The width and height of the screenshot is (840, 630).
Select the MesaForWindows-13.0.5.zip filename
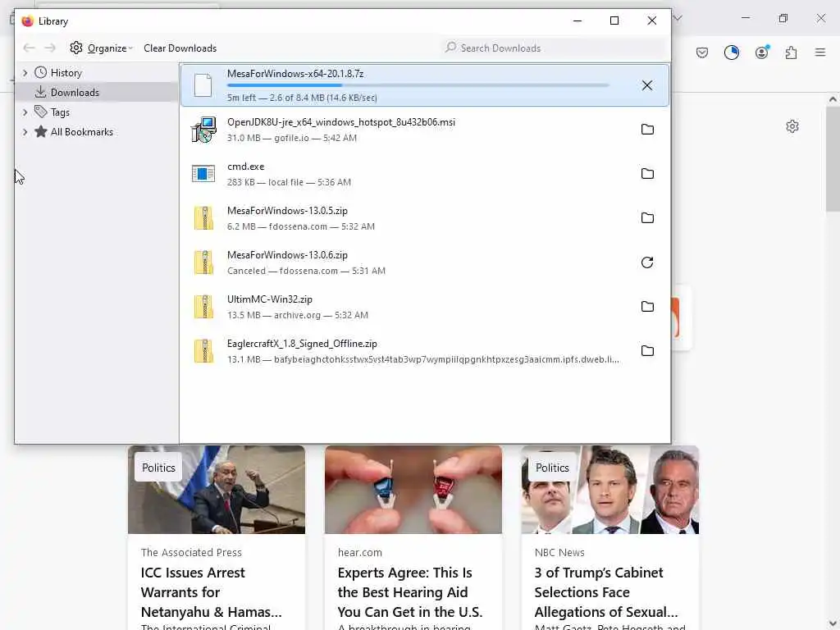[287, 211]
